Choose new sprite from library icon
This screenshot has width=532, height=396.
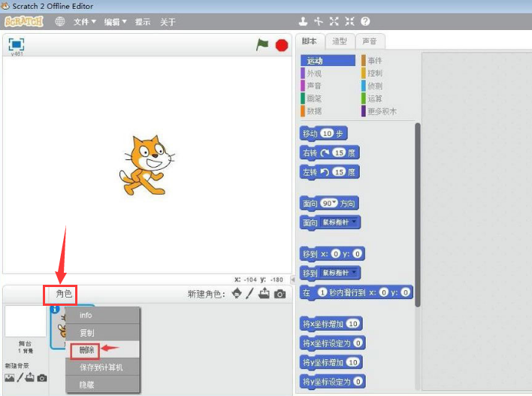(237, 294)
